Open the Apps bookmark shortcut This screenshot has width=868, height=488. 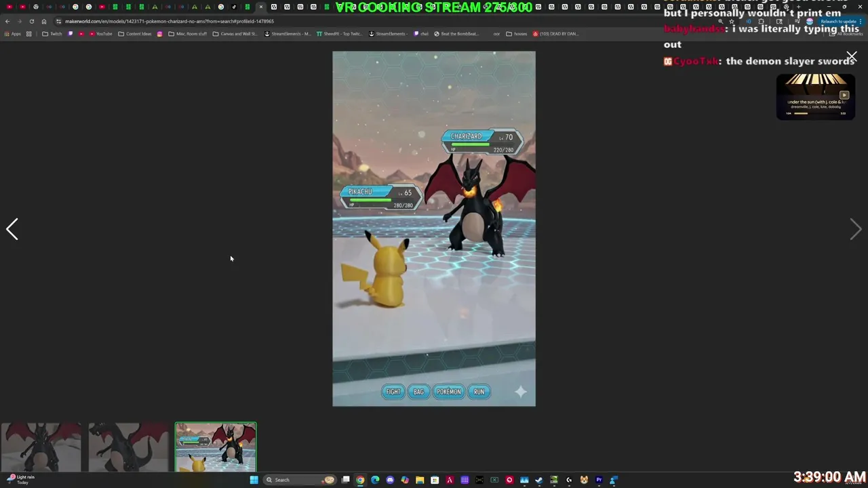(12, 33)
